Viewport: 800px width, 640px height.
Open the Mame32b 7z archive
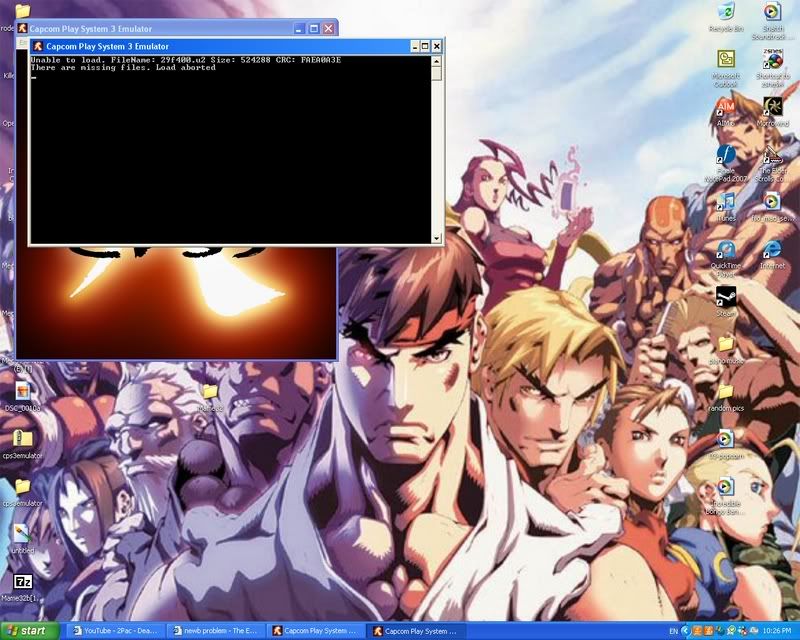coord(22,582)
